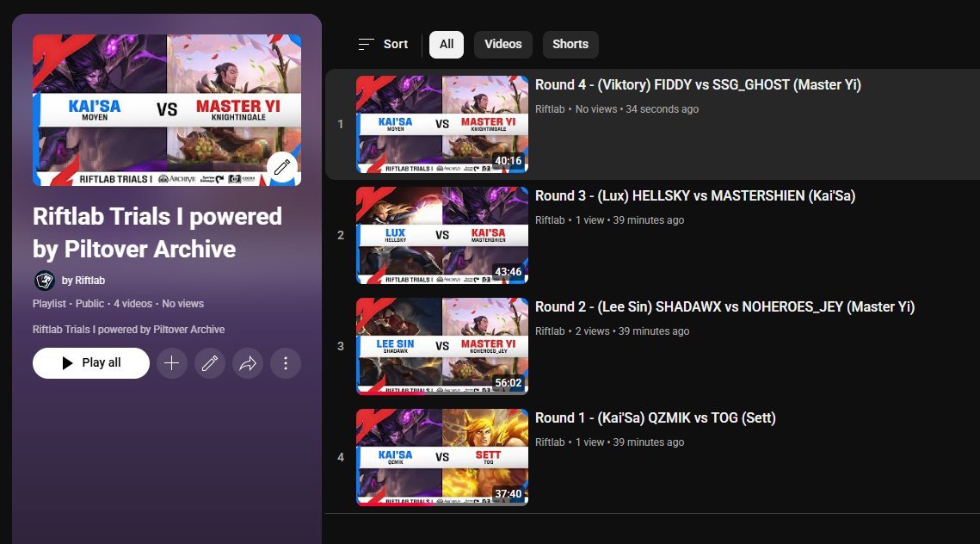The height and width of the screenshot is (544, 980).
Task: Open Round 1 QZMIK vs TOG video title
Action: [655, 417]
